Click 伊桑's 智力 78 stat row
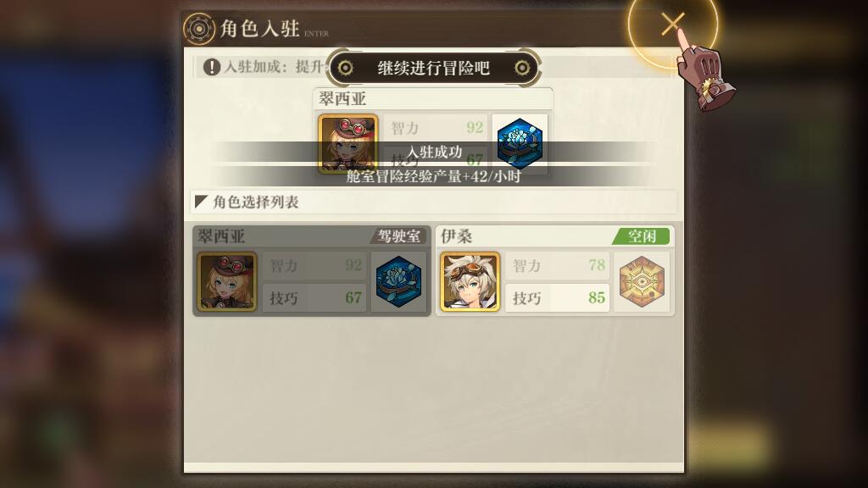Screen dimensions: 868x488 click(558, 265)
